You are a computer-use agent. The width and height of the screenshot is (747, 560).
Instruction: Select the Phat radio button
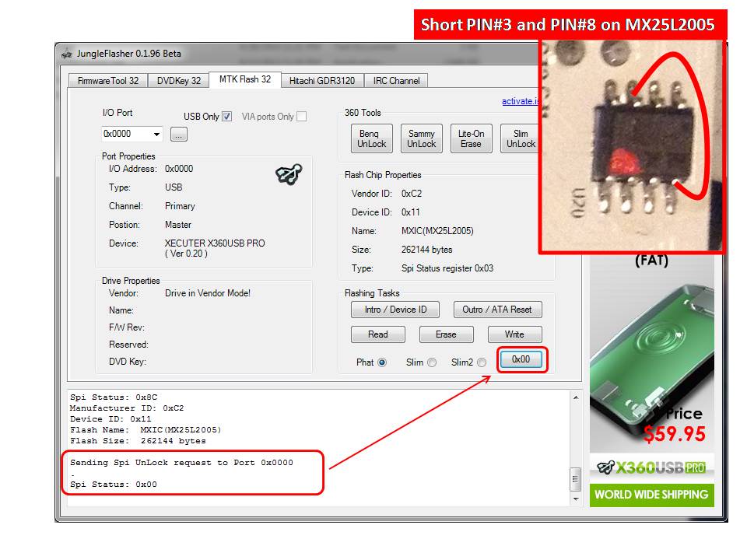point(382,363)
